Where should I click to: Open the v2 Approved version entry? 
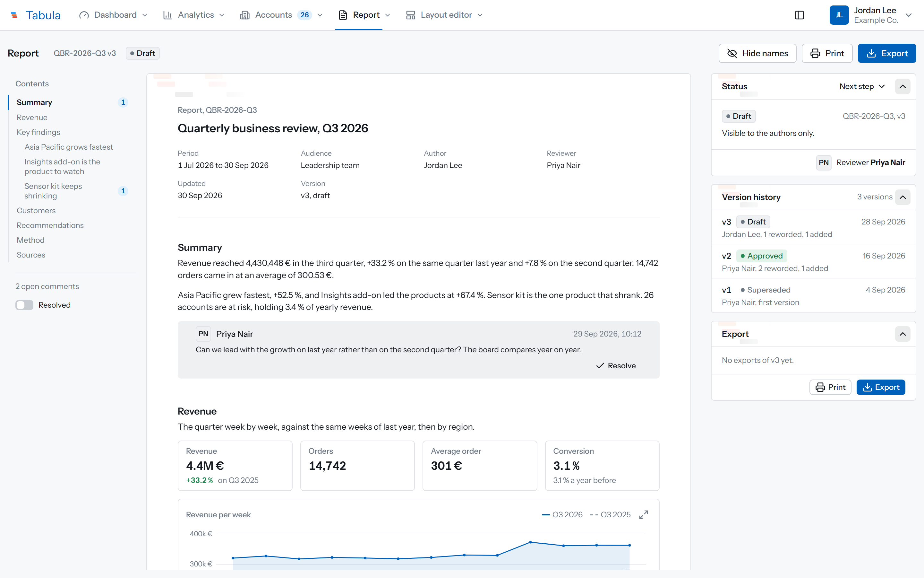point(813,261)
